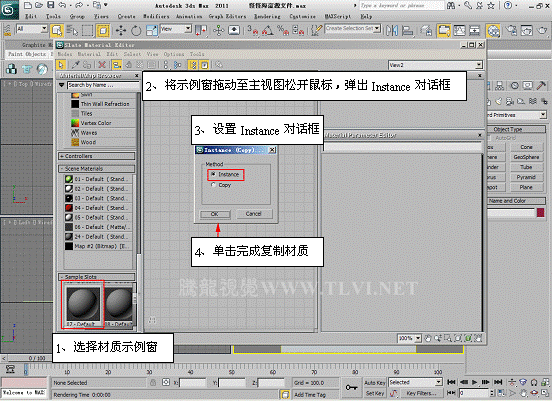Screen dimensions: 552x401
Task: Activate the Select and Uniform Scale tool
Action: tap(152, 31)
